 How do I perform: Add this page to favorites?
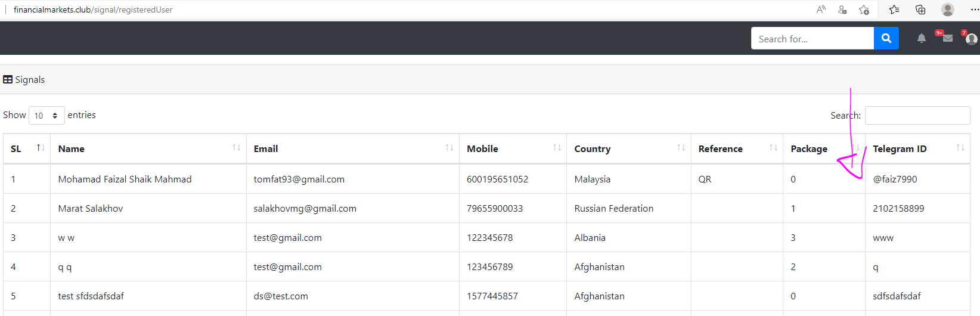point(864,10)
